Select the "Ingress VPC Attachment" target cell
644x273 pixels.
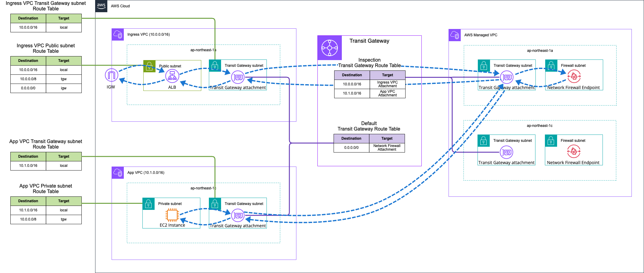point(388,84)
